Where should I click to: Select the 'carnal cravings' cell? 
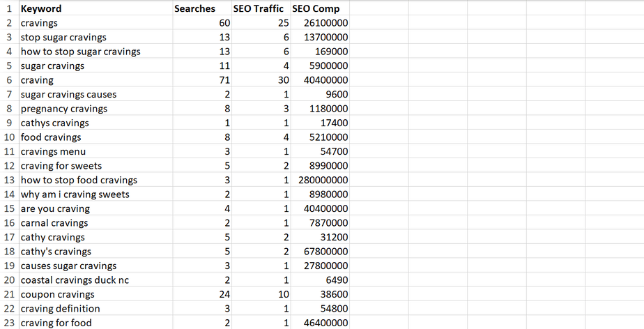point(95,222)
